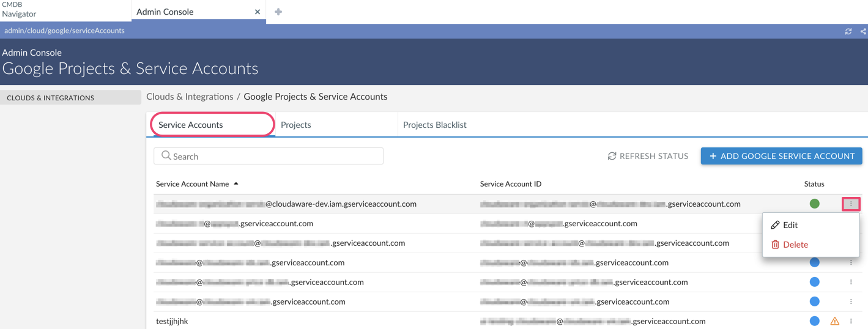Click the magnifier icon in the search box
The width and height of the screenshot is (868, 329).
coord(166,156)
